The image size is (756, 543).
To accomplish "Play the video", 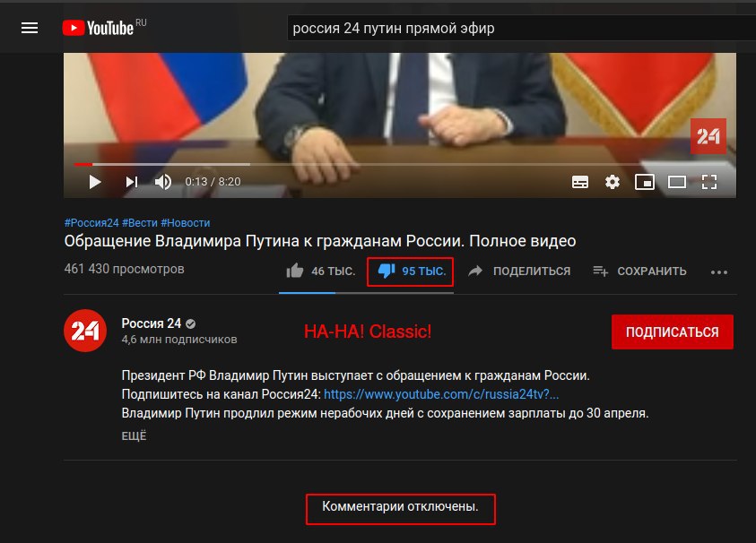I will 95,182.
